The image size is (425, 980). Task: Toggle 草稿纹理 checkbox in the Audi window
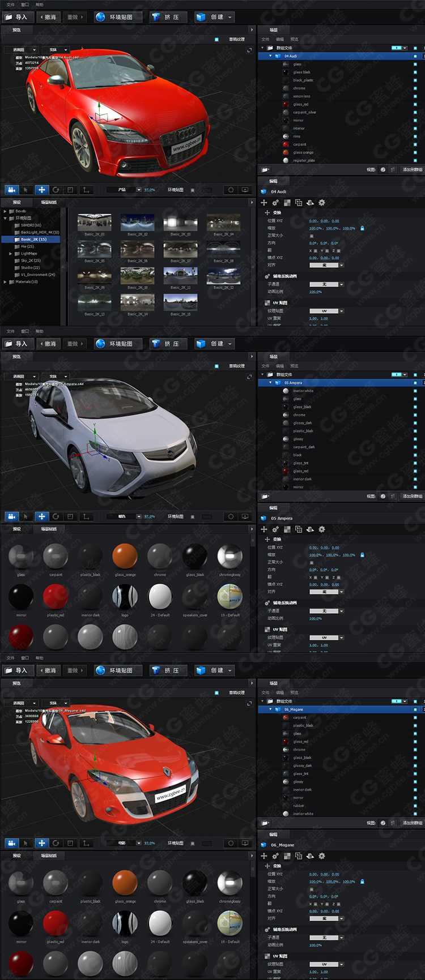216,40
